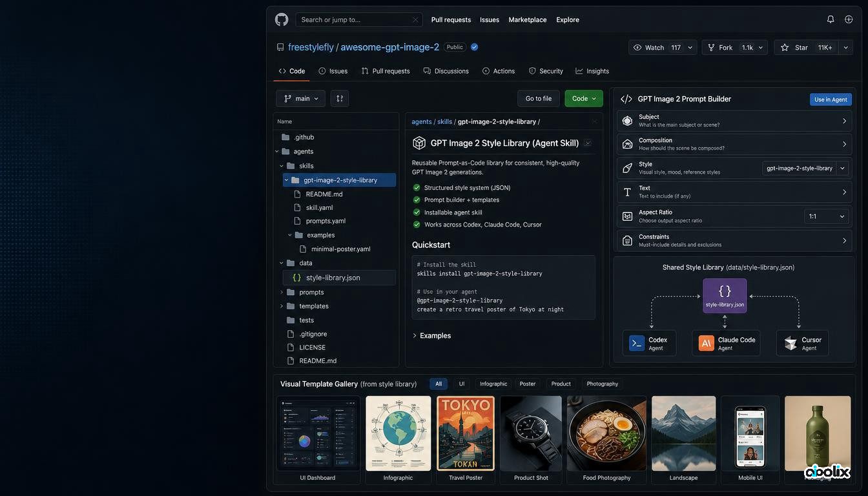Open the Travel Poster Tokyo thumbnail
This screenshot has height=496, width=868.
click(x=466, y=433)
